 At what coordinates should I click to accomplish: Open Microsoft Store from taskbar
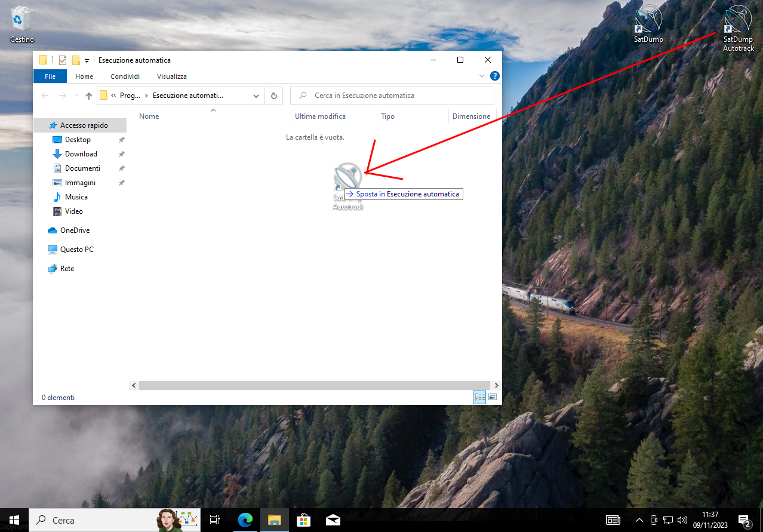[x=304, y=520]
